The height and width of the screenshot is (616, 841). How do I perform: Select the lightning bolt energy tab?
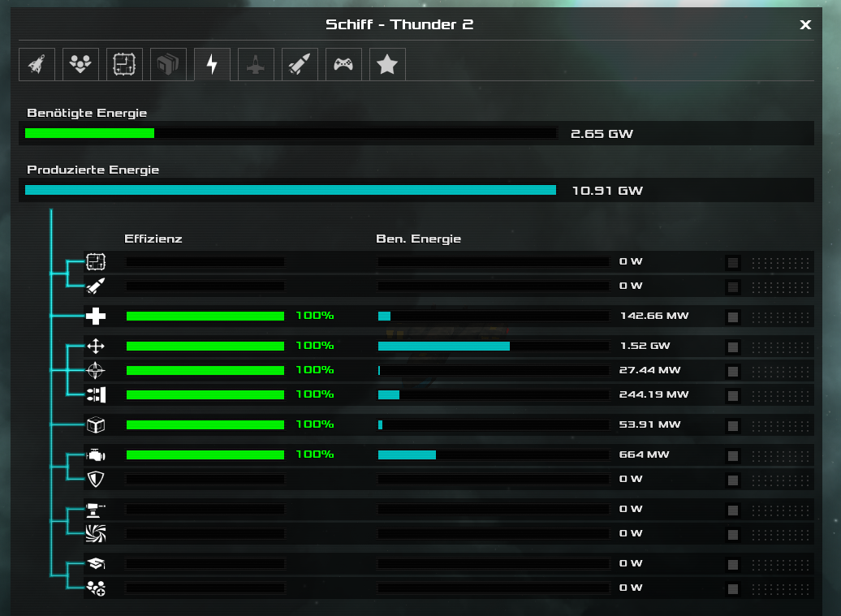coord(213,64)
